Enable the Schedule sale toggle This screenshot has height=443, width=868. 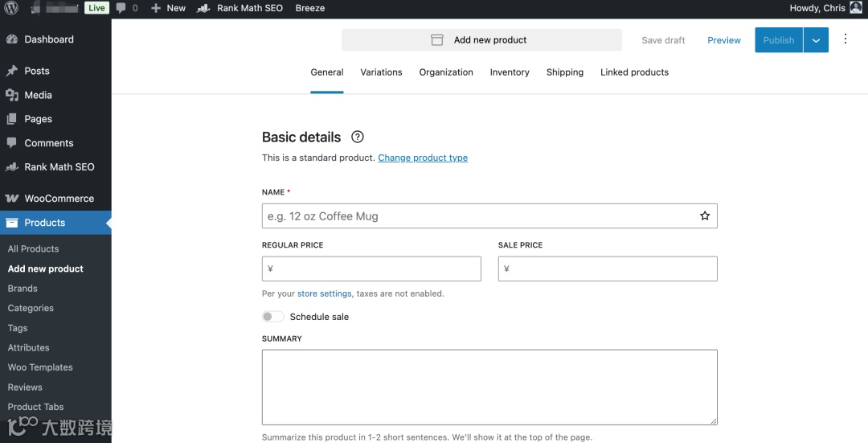point(273,317)
